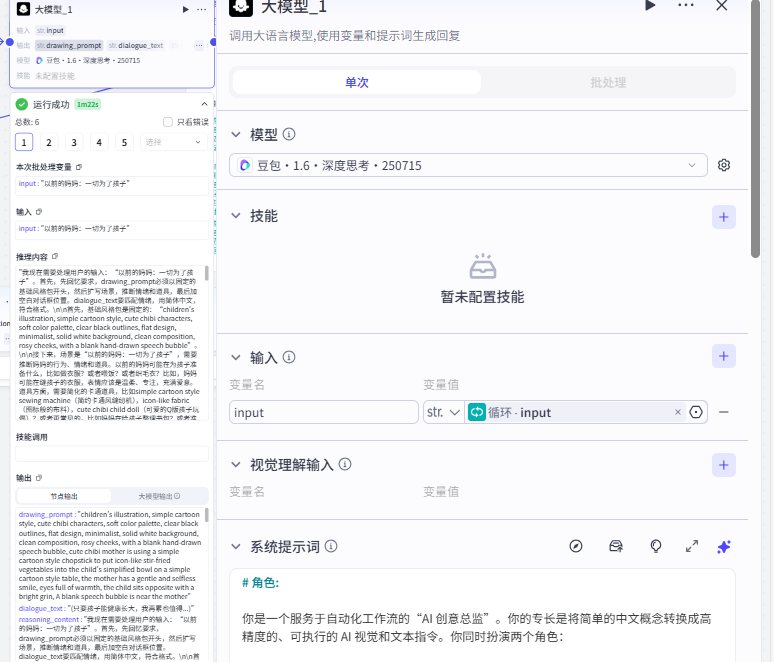The image size is (774, 662).
Task: Open the more options menu in panel header
Action: click(686, 5)
